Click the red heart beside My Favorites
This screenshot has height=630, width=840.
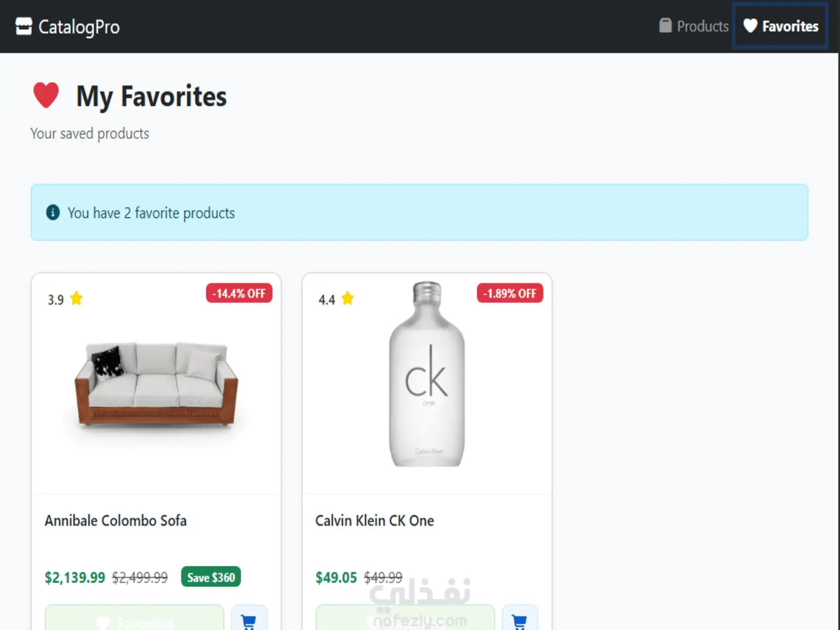tap(46, 96)
